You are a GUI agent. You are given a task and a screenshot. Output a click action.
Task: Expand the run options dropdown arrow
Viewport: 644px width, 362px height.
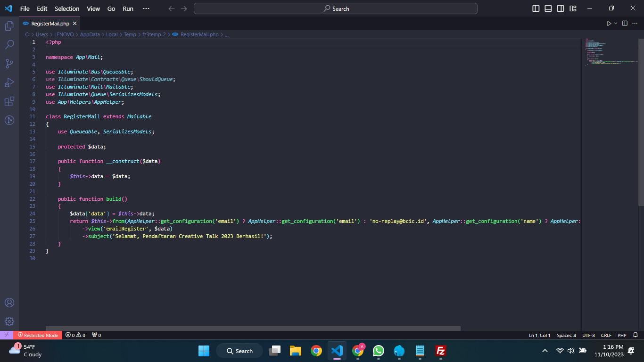615,23
